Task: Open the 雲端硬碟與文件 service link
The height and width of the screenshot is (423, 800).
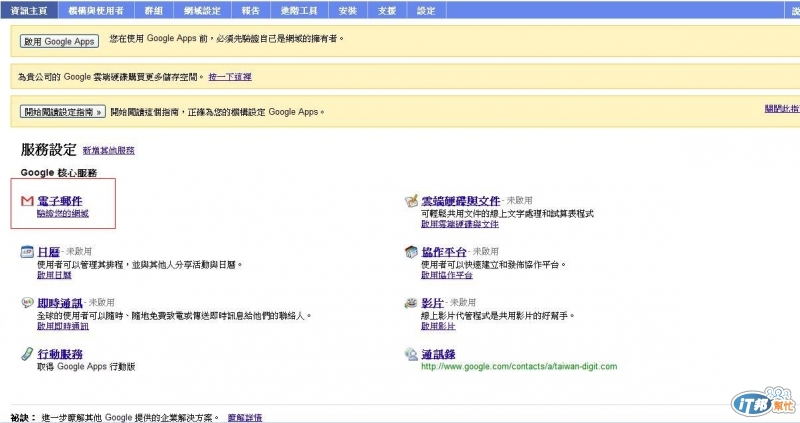Action: click(x=461, y=201)
